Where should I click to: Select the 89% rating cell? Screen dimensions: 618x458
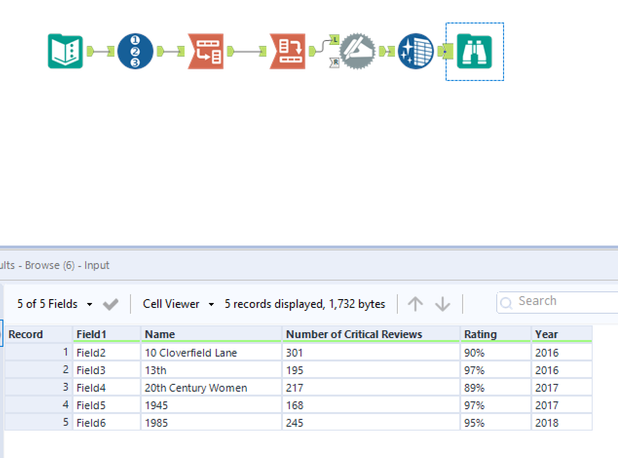(x=495, y=388)
